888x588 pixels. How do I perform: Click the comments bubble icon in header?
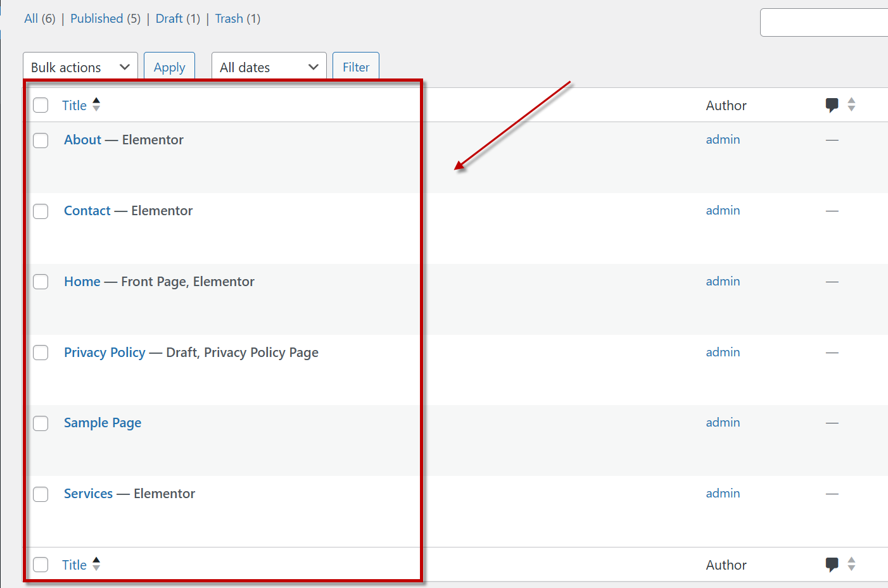[832, 105]
